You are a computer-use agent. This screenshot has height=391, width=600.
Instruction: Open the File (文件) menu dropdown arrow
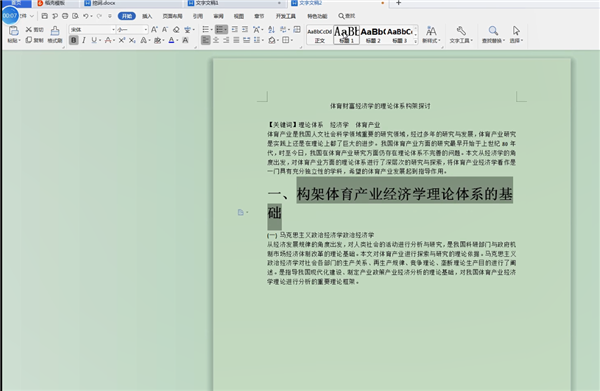[32, 16]
